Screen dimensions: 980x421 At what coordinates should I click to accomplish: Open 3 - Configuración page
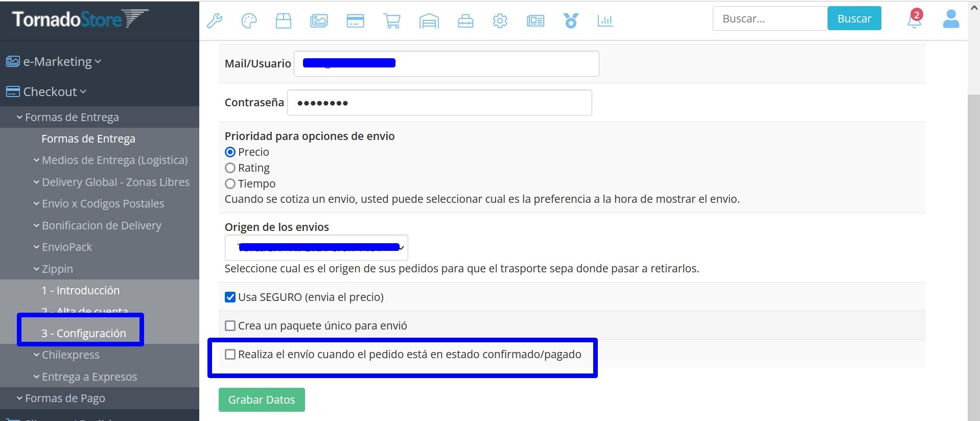[x=84, y=334]
